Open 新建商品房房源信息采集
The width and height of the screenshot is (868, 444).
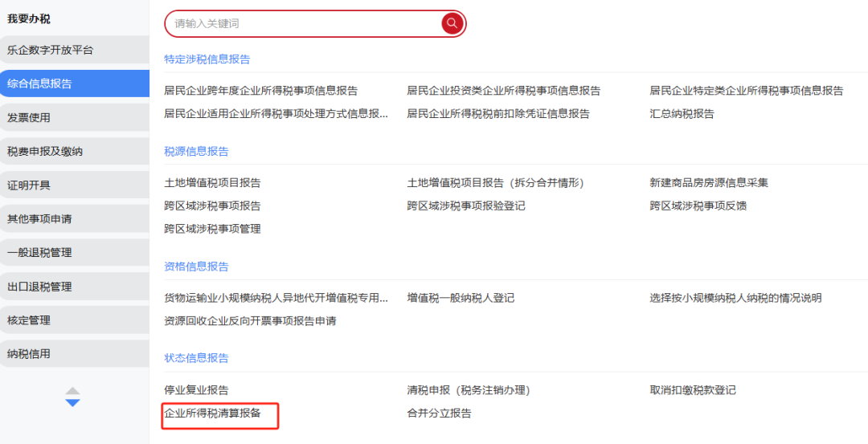coord(709,183)
